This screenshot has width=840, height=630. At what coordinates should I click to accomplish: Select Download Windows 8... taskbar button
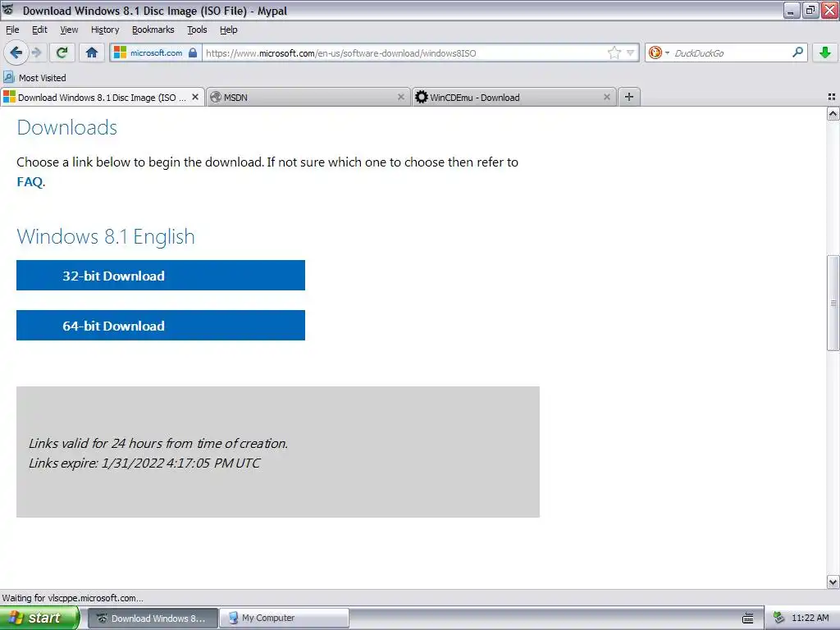(x=153, y=618)
